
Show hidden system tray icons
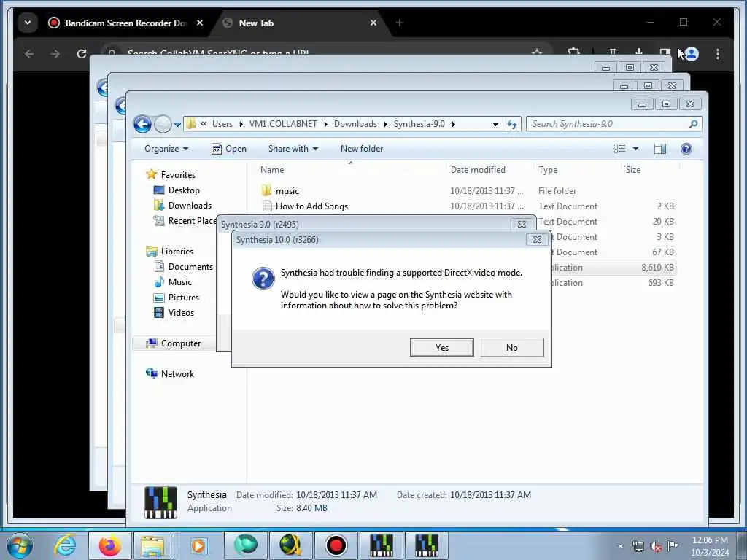(620, 546)
